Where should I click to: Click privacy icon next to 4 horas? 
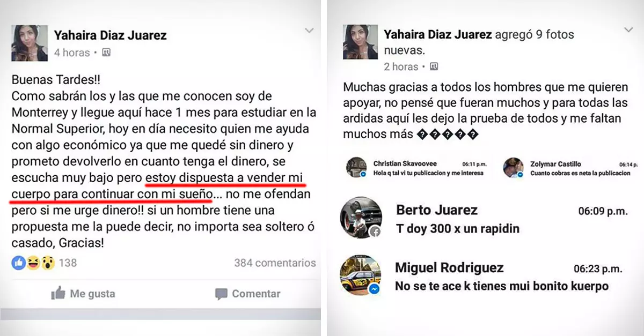pos(106,53)
